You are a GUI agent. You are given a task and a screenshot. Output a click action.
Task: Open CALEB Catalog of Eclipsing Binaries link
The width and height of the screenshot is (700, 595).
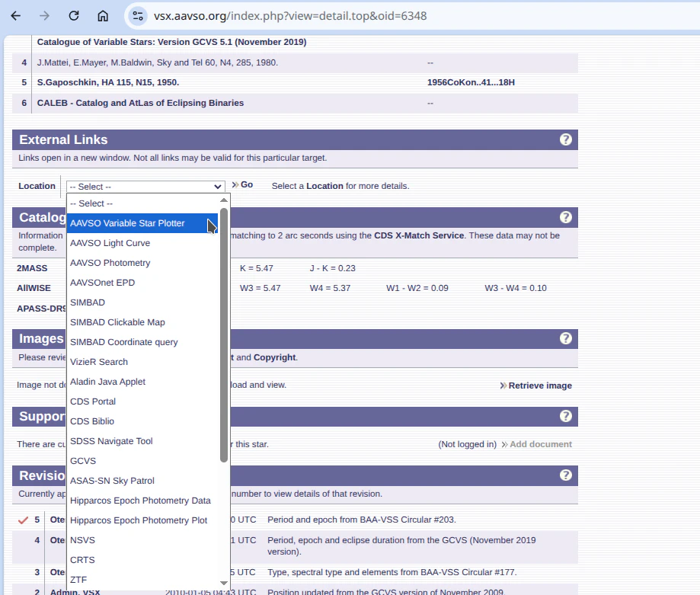(x=140, y=103)
